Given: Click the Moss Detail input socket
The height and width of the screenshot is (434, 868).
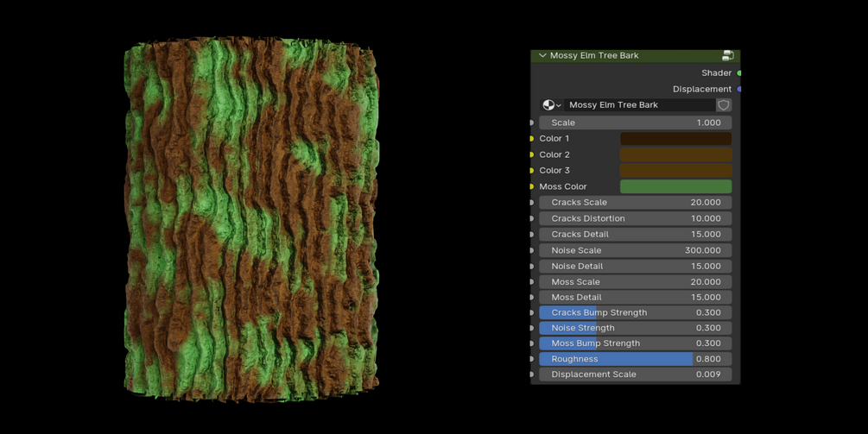Looking at the screenshot, I should (x=532, y=298).
